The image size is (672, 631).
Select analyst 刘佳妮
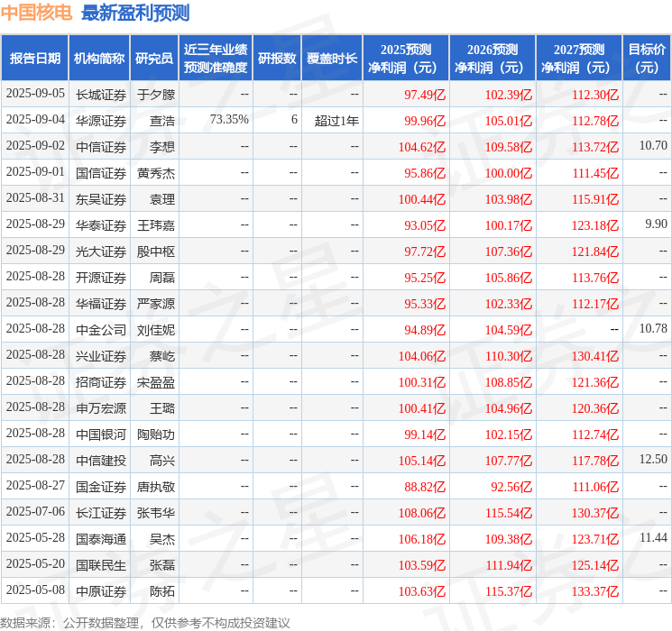click(156, 330)
